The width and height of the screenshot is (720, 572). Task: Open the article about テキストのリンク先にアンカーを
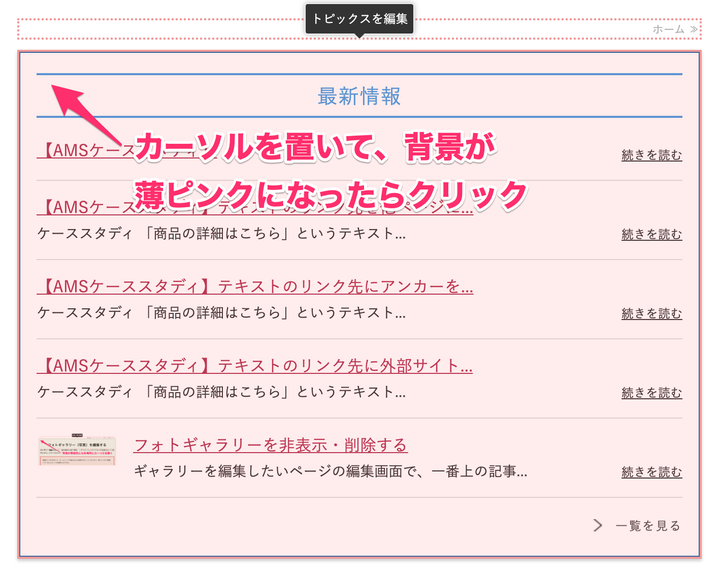point(255,287)
